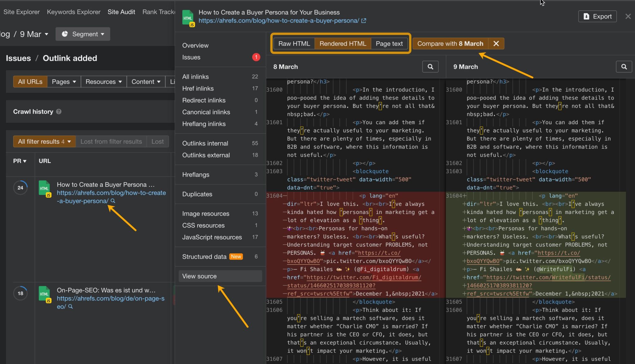Open the blog URL via the external link icon
Viewport: 635px width, 364px height.
point(364,20)
